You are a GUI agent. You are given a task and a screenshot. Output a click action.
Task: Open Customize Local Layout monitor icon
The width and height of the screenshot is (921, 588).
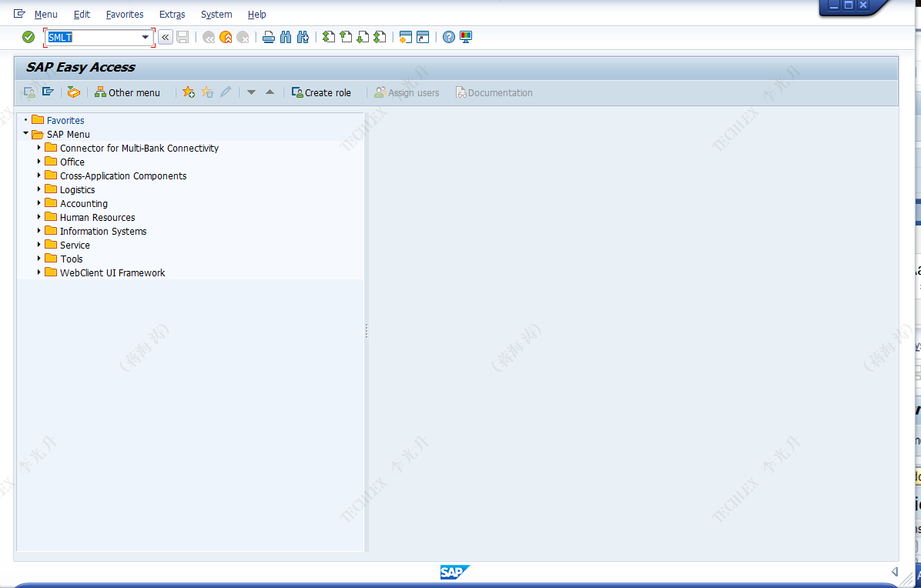466,37
